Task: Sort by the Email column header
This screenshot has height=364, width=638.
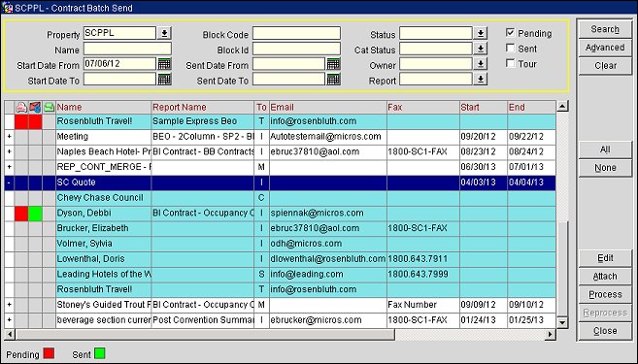Action: pyautogui.click(x=328, y=108)
